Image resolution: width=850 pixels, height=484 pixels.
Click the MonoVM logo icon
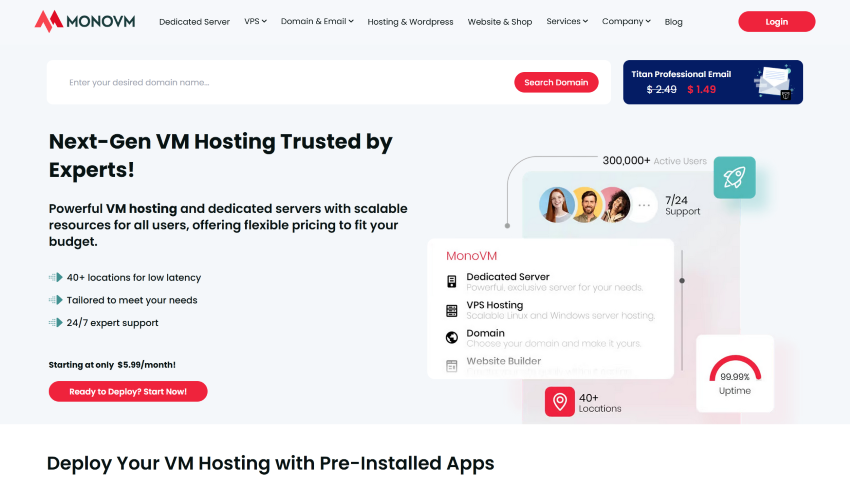pyautogui.click(x=48, y=20)
